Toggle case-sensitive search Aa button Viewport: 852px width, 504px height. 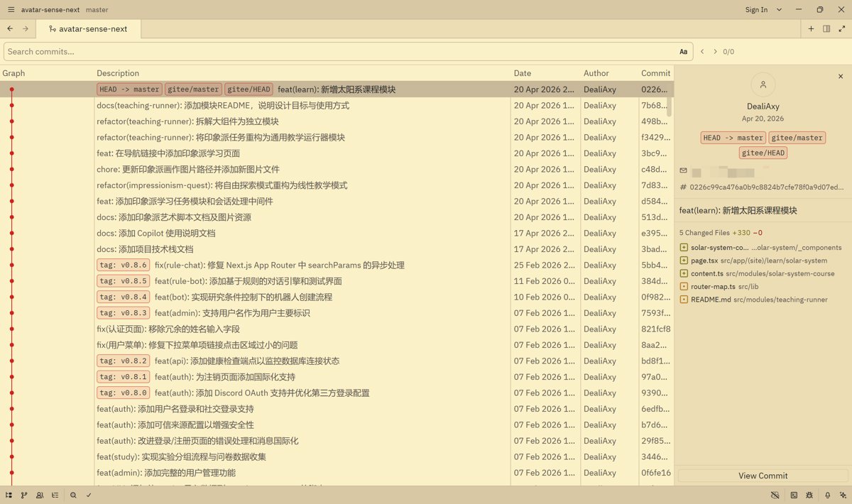click(x=683, y=52)
